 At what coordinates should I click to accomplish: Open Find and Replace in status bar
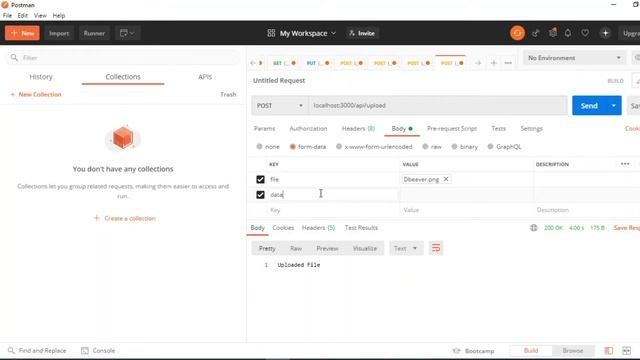click(37, 351)
